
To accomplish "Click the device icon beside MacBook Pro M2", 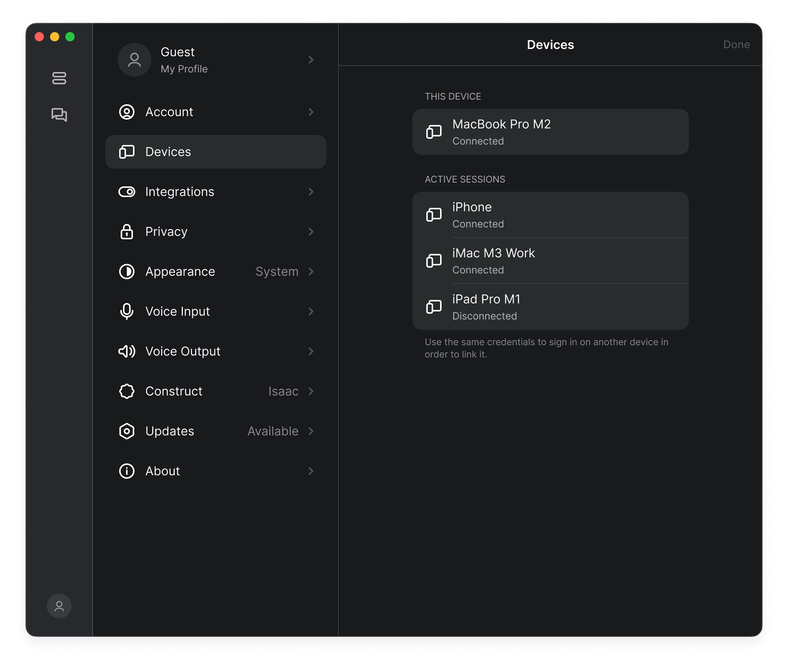I will click(x=434, y=132).
